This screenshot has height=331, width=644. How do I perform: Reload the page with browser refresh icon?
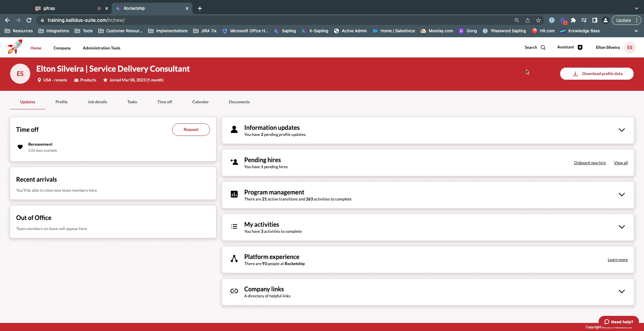point(29,20)
